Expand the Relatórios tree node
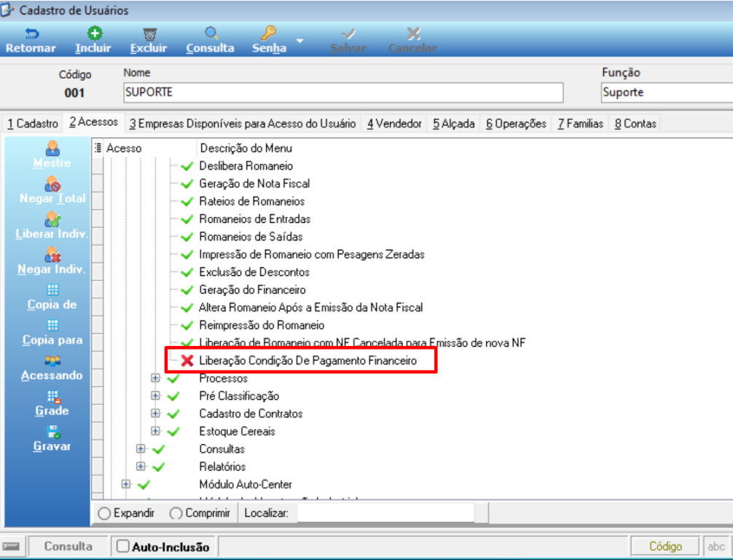This screenshot has height=560, width=733. point(141,467)
